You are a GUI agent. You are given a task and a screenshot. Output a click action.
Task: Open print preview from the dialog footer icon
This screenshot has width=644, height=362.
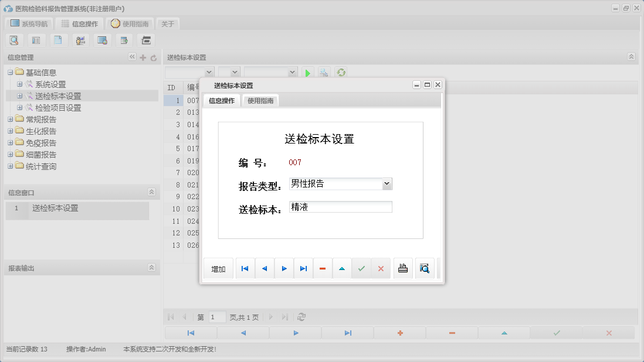[424, 268]
